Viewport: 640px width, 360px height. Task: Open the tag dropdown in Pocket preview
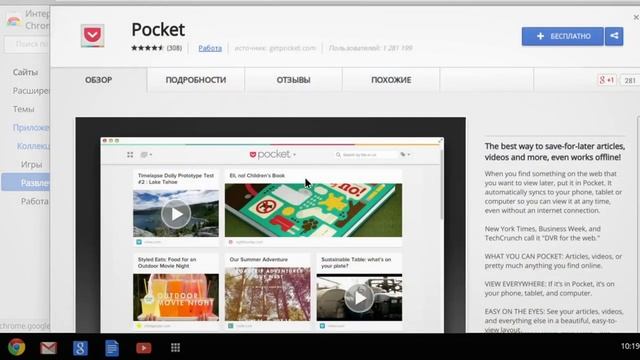pos(405,155)
